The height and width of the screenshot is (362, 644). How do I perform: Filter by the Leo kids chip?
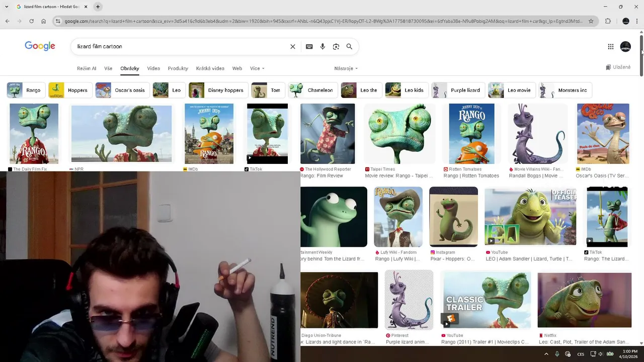click(x=407, y=90)
